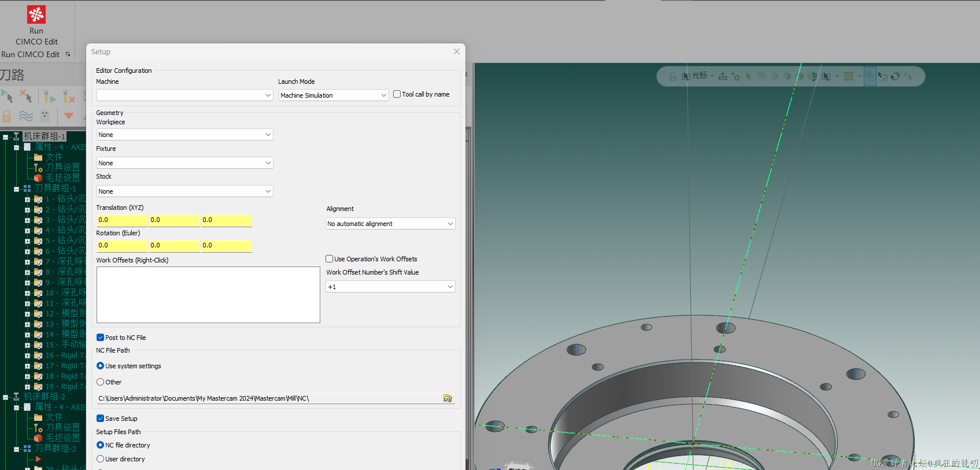980x470 pixels.
Task: Select operation 15 - 手动 tree item
Action: (65, 345)
